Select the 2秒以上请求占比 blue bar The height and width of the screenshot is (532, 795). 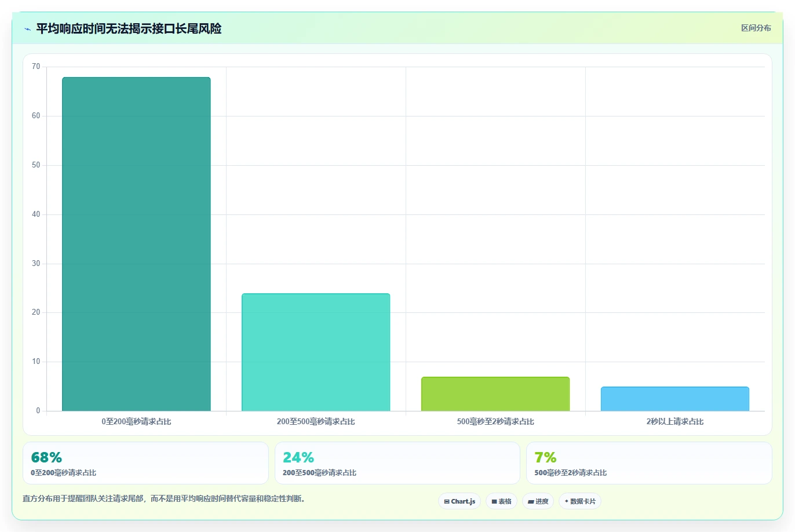675,399
